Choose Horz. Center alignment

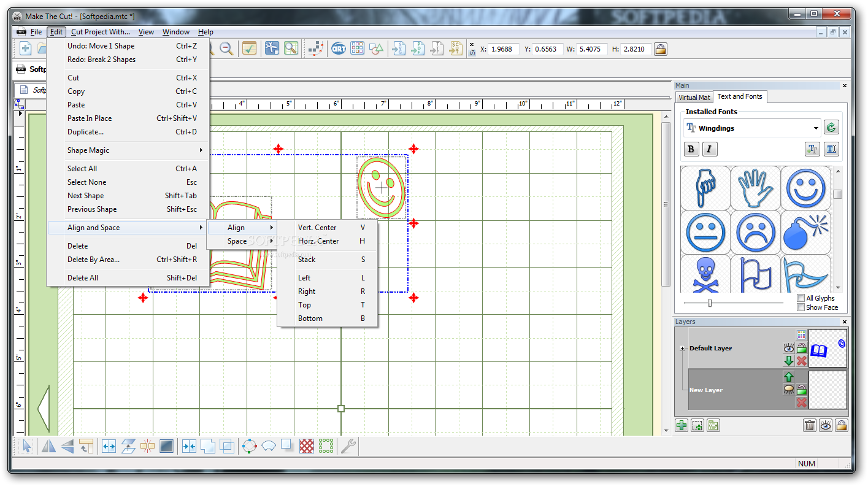click(328, 241)
